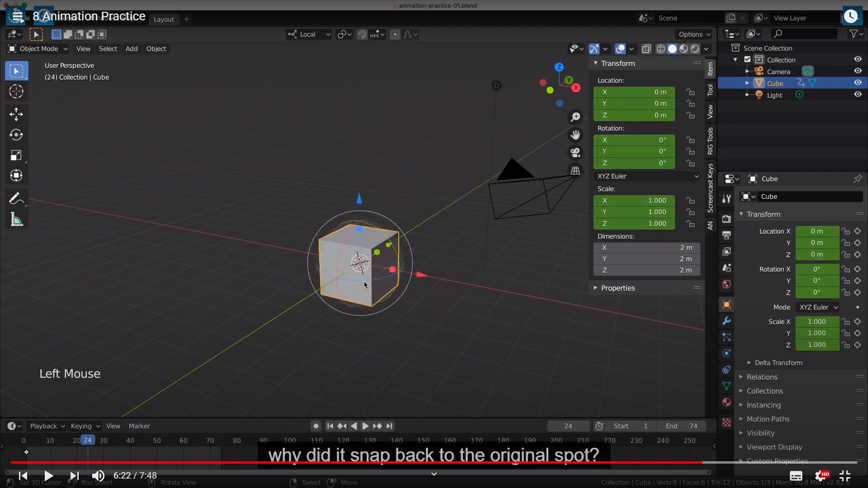Click the 3D Cursor tool
The height and width of the screenshot is (488, 868).
point(16,92)
